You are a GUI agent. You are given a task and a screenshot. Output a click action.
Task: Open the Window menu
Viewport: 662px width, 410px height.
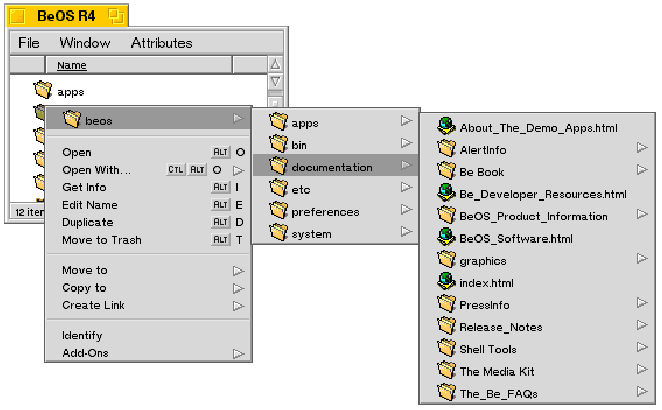tap(84, 43)
